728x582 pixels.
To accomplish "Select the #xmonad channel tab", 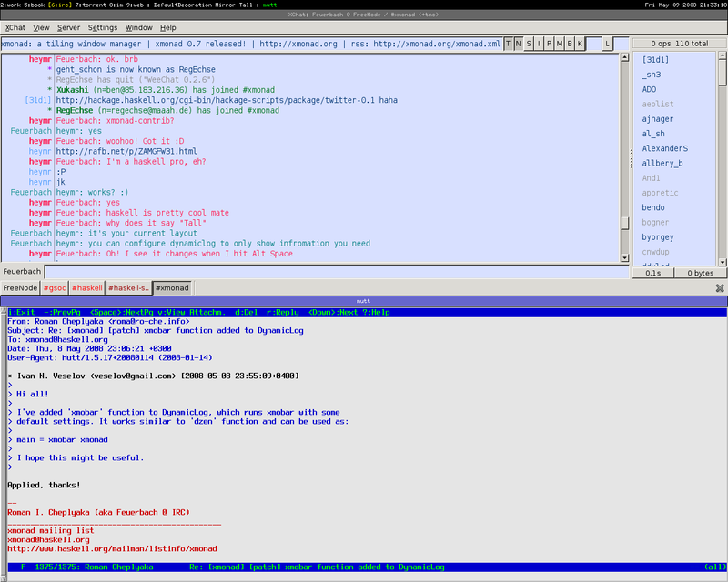I will [x=172, y=287].
